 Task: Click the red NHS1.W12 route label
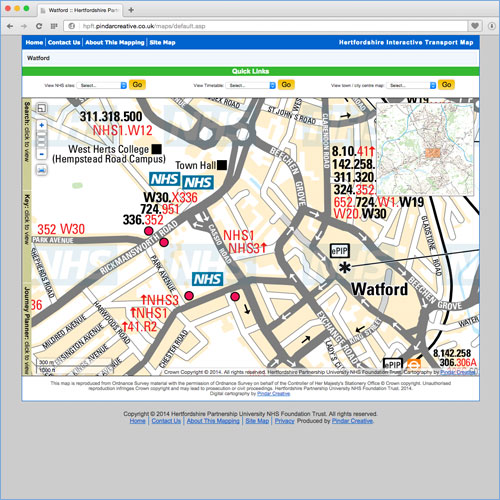tap(122, 130)
